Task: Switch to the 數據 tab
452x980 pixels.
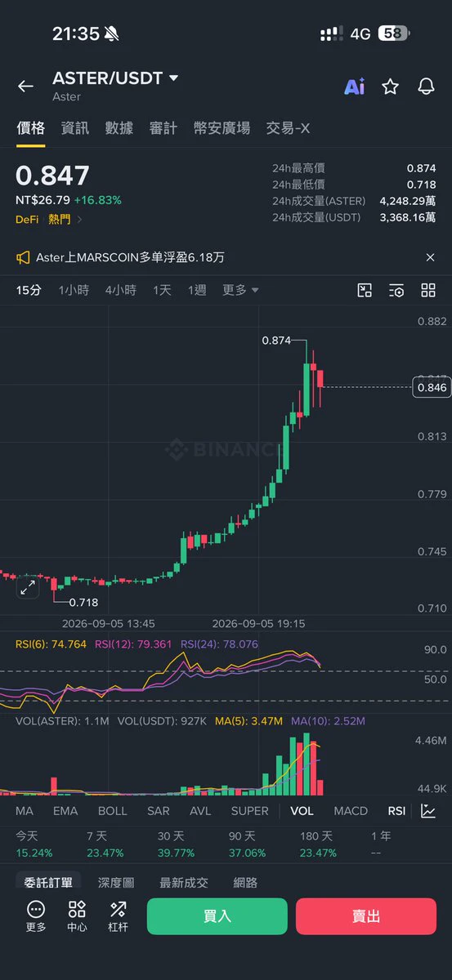Action: click(119, 128)
